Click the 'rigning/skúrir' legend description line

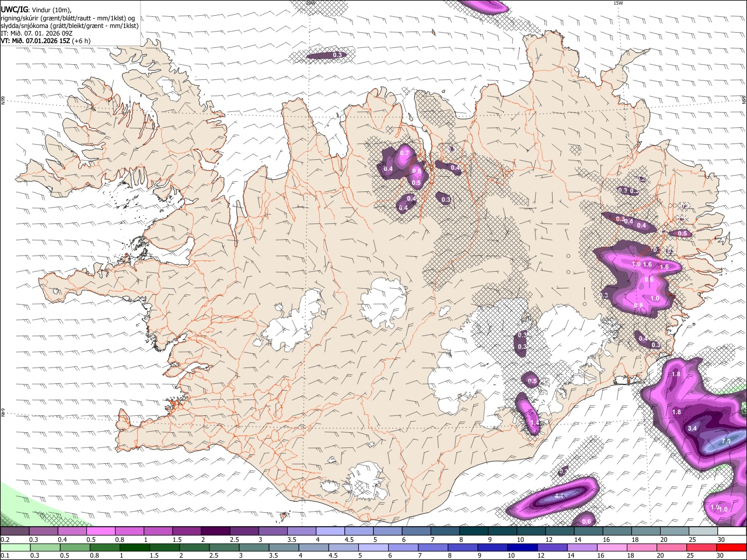coord(68,17)
